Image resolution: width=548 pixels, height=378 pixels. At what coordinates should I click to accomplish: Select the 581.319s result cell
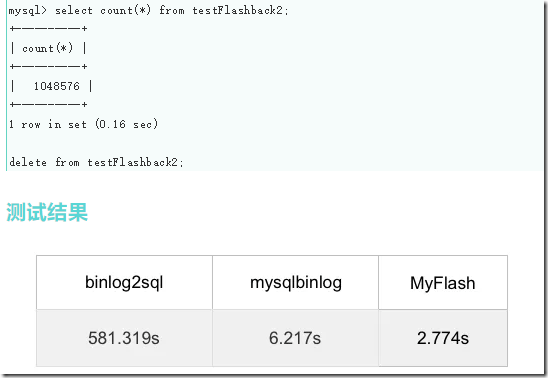click(124, 338)
